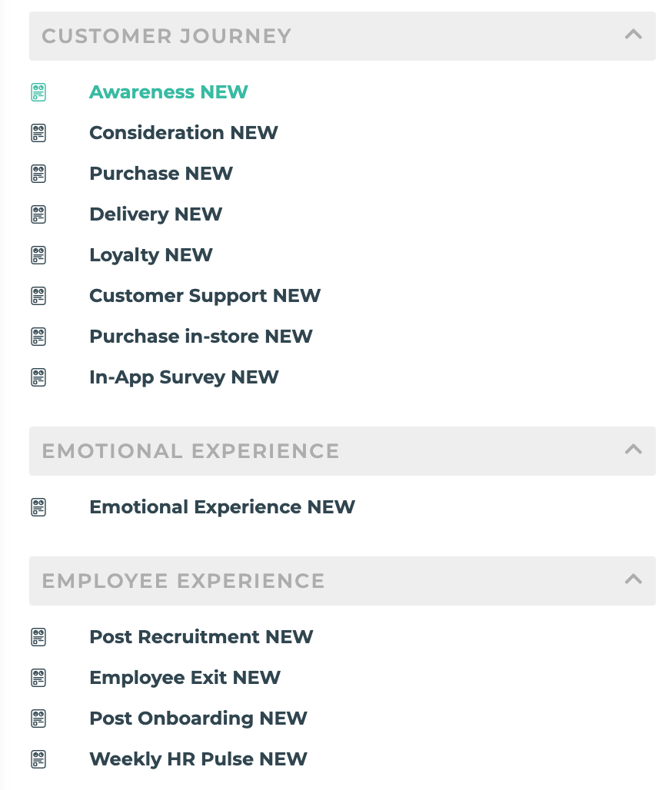Open the Loyalty NEW template
This screenshot has width=672, height=790.
(151, 255)
